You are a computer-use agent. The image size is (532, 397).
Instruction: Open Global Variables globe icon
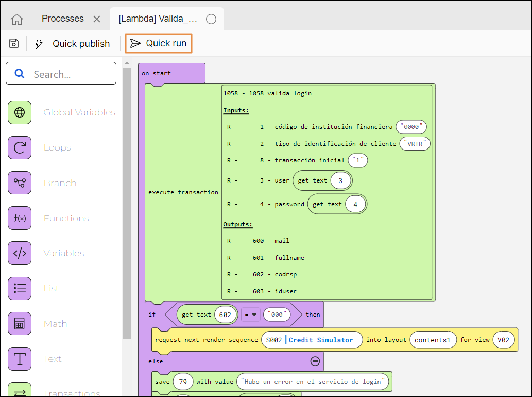(x=20, y=112)
